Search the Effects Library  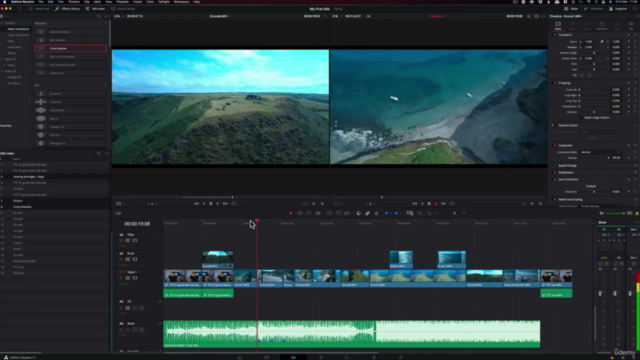click(99, 16)
